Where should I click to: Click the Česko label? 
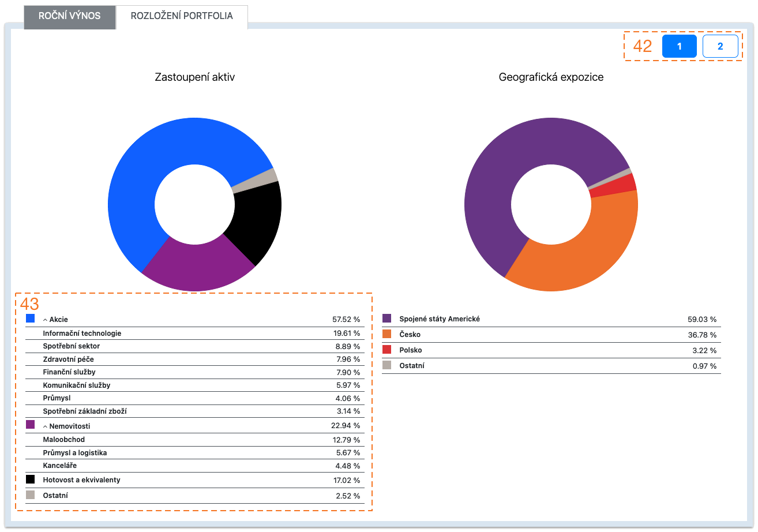(x=410, y=335)
